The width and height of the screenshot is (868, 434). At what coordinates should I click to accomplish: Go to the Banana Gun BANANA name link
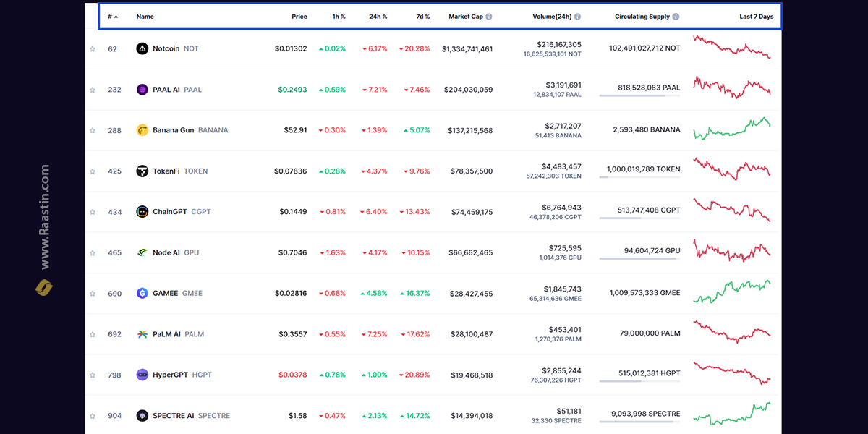coord(190,130)
